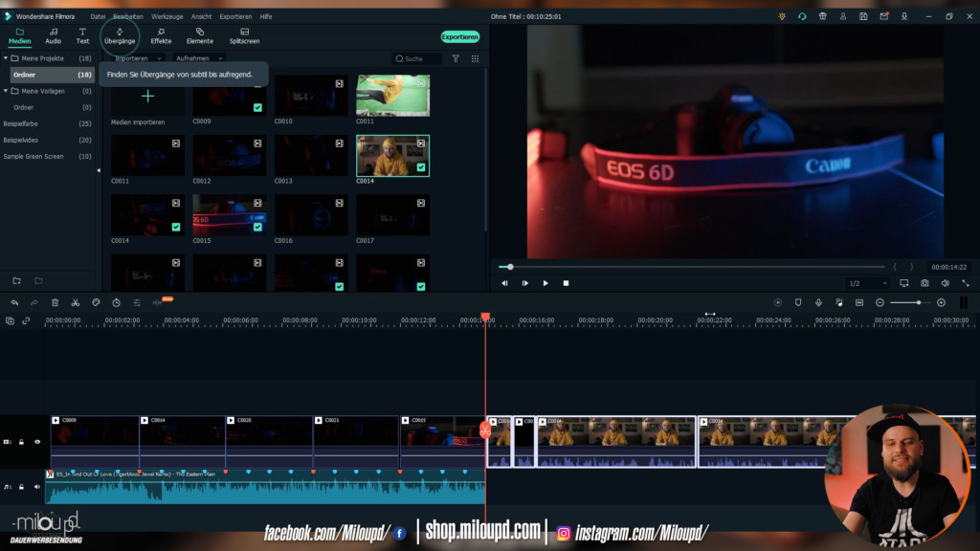Open the lightbulb tips icon in title bar

[782, 16]
